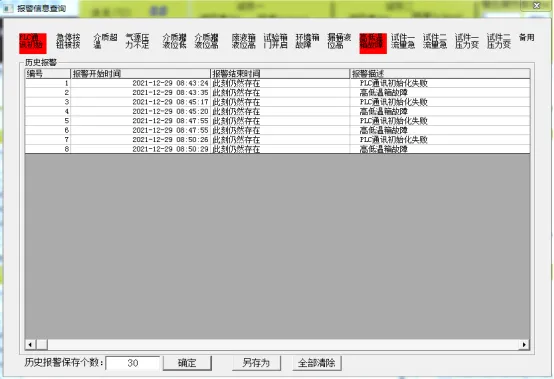Click 此刻仍然存在 end time in row 4
This screenshot has height=379, width=554.
coord(236,111)
